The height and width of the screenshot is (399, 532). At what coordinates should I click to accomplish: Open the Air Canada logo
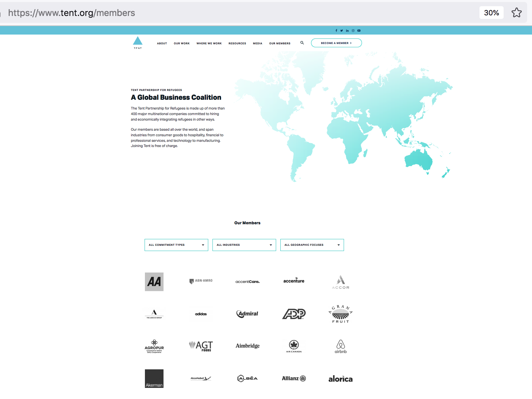[x=294, y=346]
